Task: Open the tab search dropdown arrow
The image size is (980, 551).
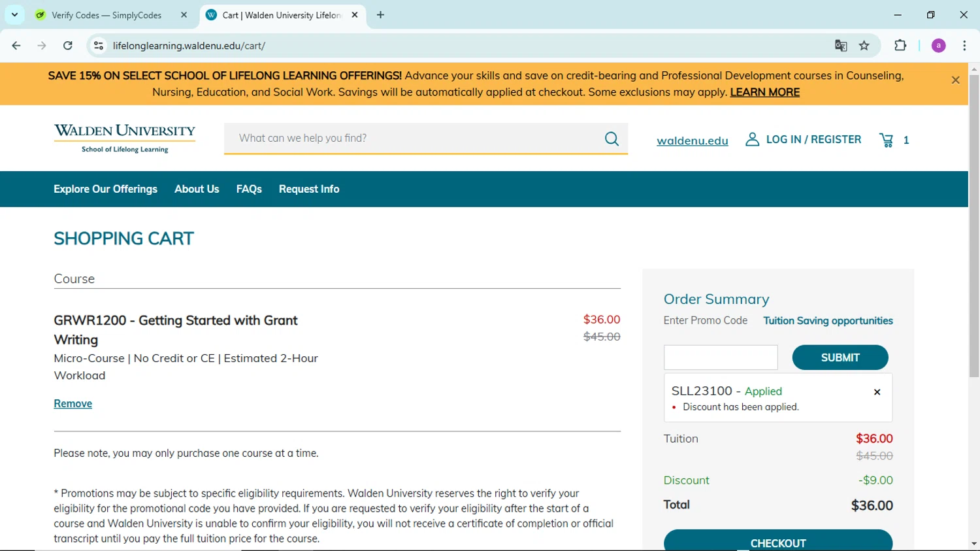Action: [14, 14]
